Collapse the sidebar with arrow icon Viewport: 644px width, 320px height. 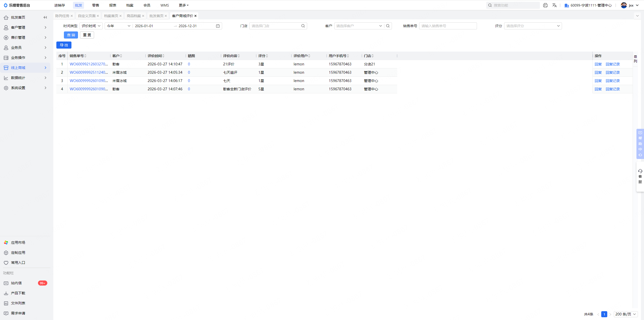[45, 17]
